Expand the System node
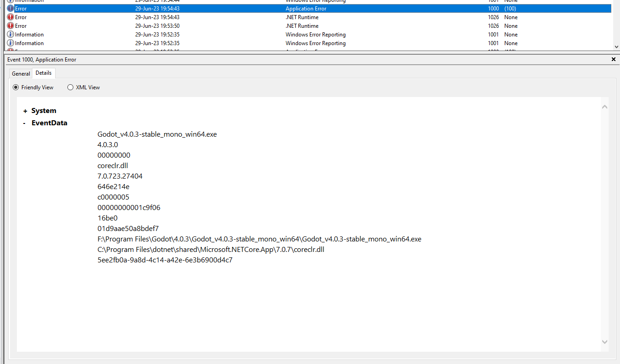The height and width of the screenshot is (364, 620). [24, 110]
